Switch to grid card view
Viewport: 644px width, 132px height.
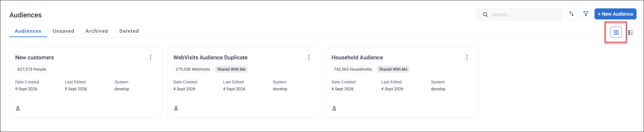pos(616,32)
